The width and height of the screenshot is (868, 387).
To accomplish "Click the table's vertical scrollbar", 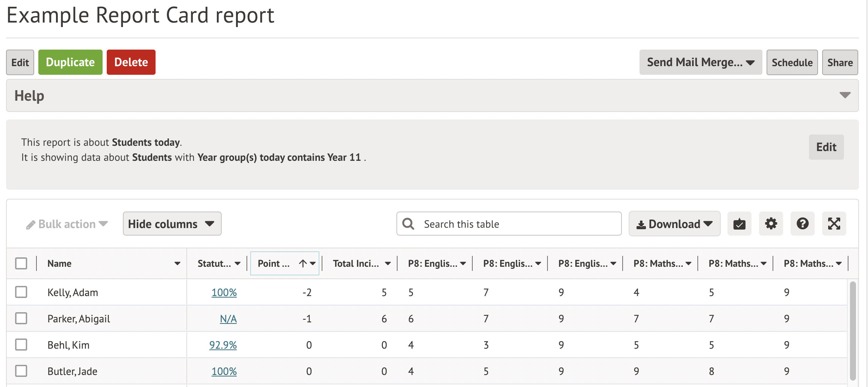I will 853,331.
